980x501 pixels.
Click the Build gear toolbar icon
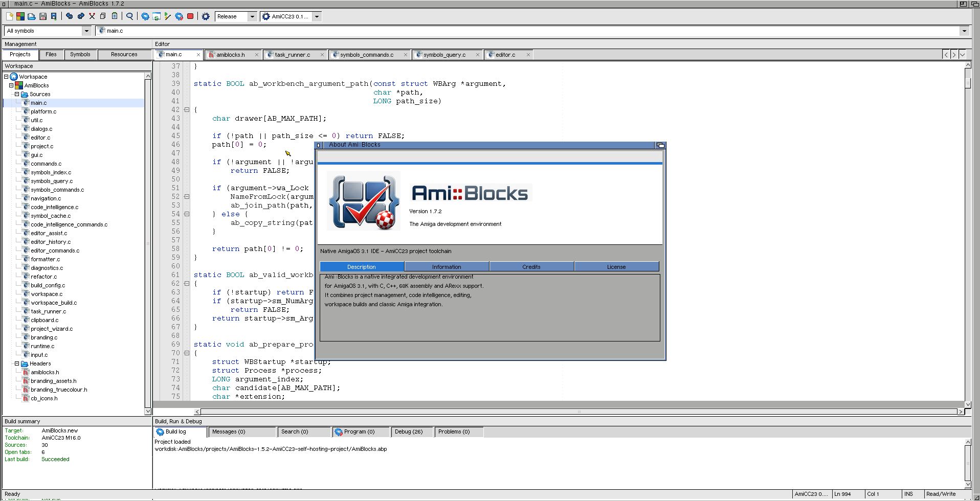(x=145, y=16)
